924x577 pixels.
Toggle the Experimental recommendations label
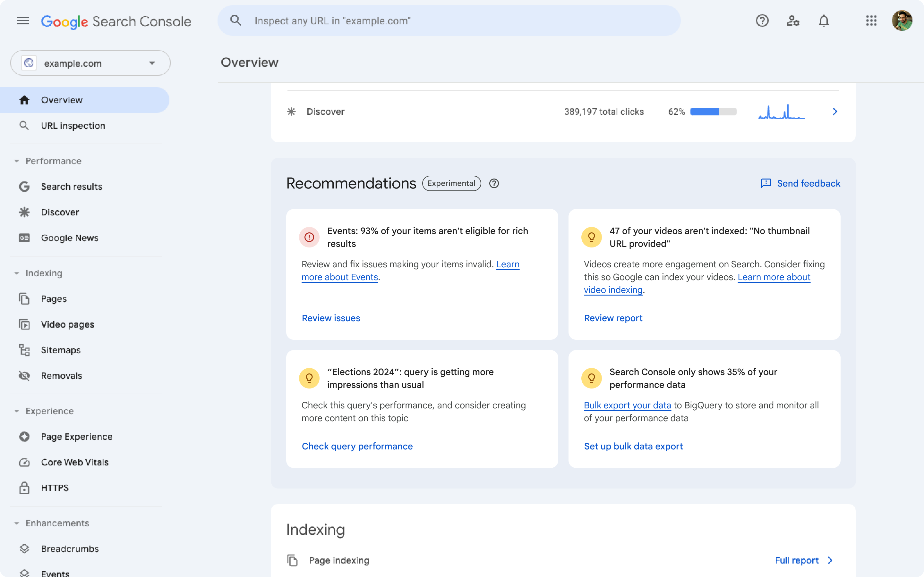(x=451, y=183)
